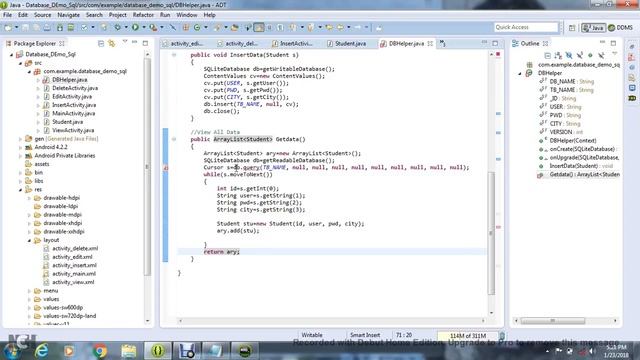The height and width of the screenshot is (360, 640).
Task: Expand the gen Generated Java Files folder
Action: point(20,139)
